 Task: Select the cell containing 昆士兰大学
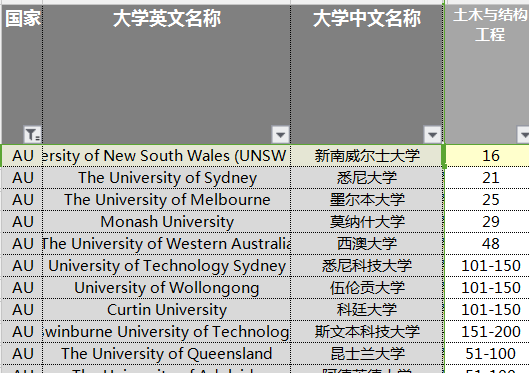coord(367,353)
